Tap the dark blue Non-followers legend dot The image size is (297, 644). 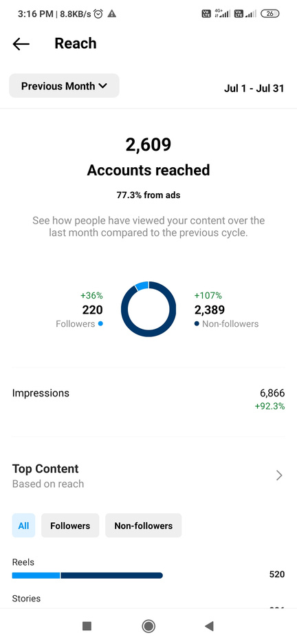(197, 323)
